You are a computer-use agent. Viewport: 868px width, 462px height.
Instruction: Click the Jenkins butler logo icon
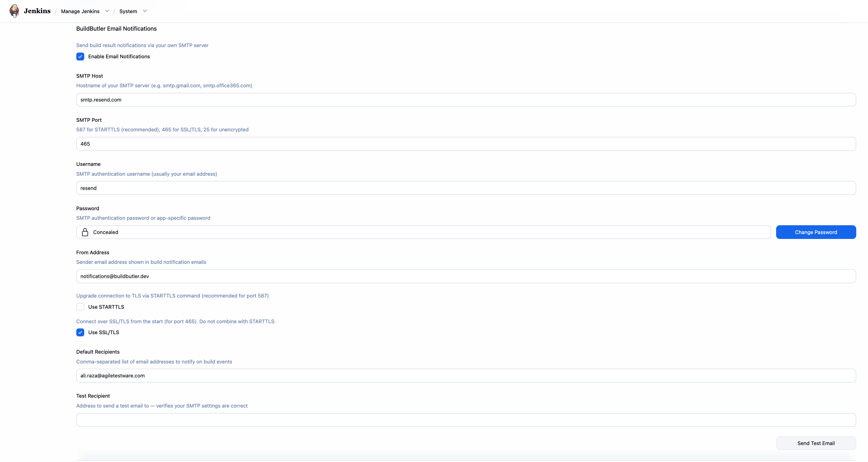coord(14,11)
